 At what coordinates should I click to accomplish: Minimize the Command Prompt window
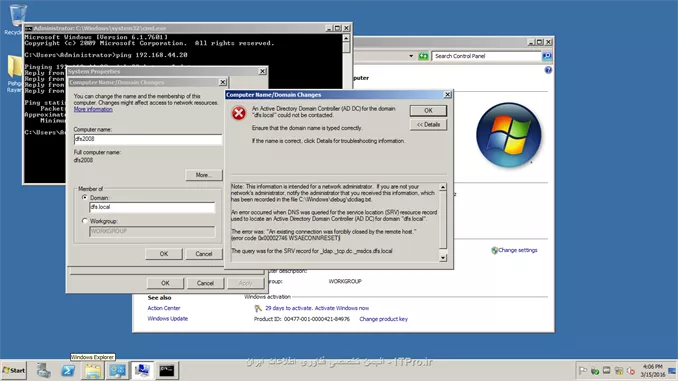click(329, 28)
